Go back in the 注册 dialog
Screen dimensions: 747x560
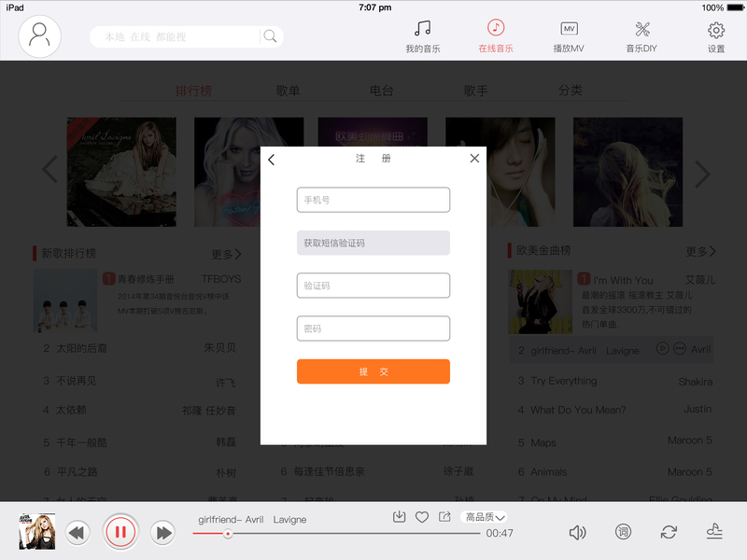(x=272, y=160)
